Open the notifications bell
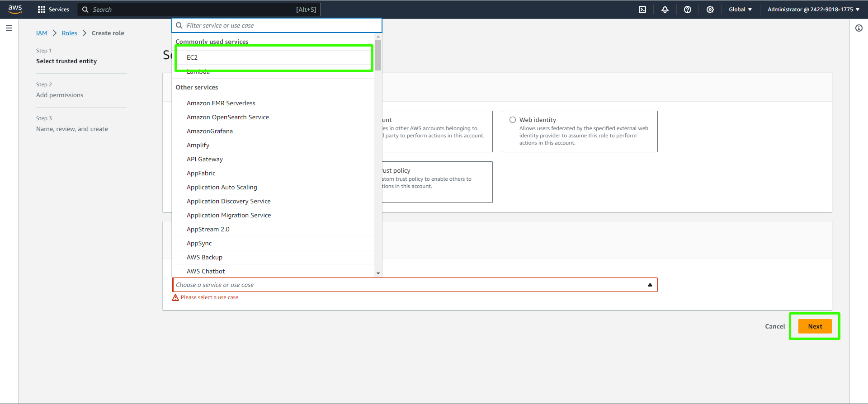 pyautogui.click(x=665, y=9)
